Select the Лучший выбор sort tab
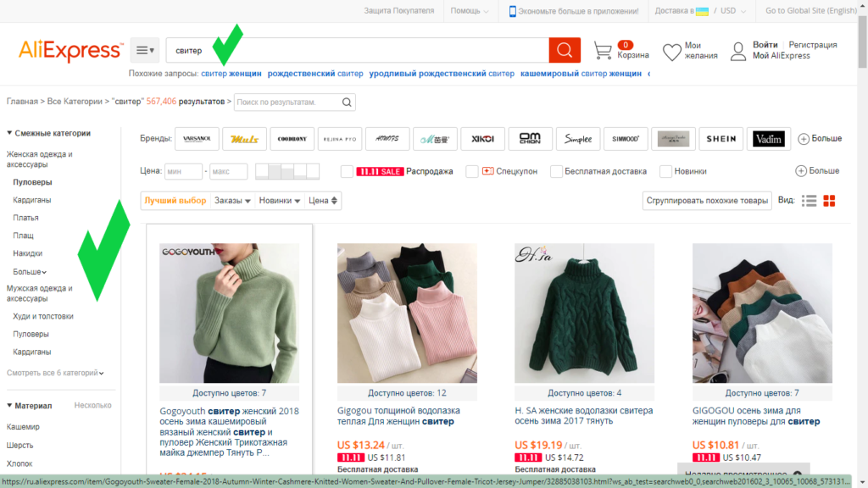 point(175,201)
